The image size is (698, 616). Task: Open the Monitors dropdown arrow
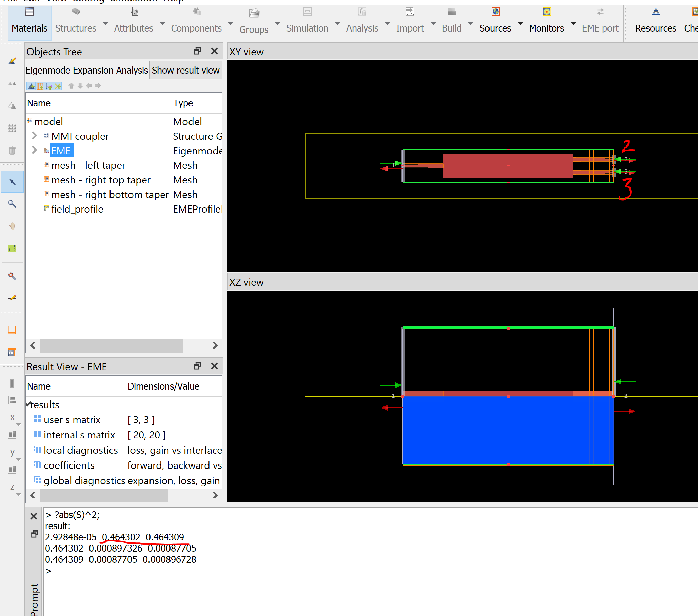point(573,24)
